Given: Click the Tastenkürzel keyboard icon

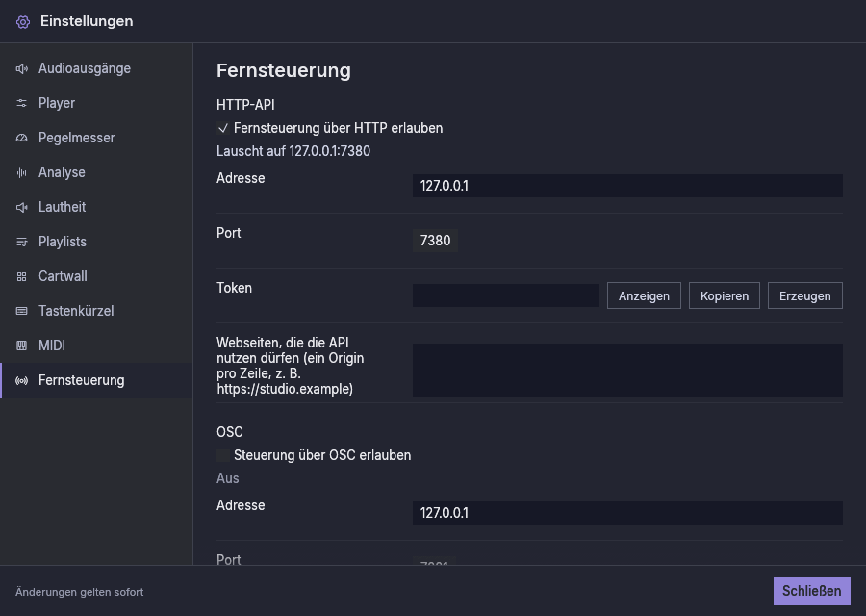Looking at the screenshot, I should 21,311.
